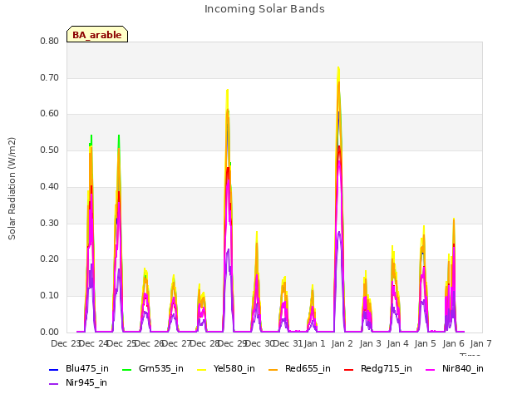Click the 0.60 y-axis tick label

point(50,114)
